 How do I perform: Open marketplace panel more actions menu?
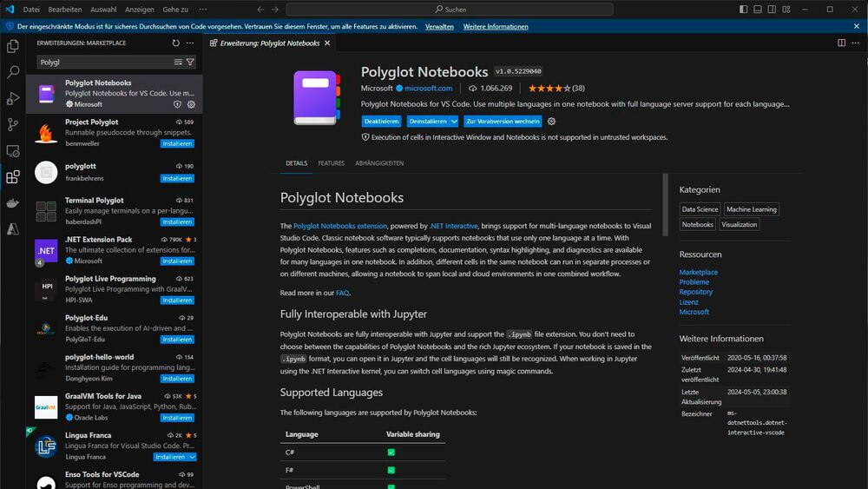(190, 43)
